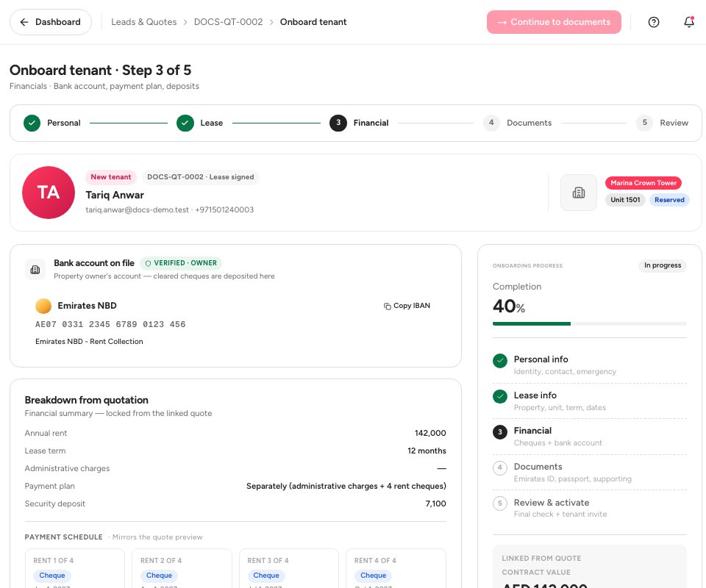Select the Documents step in stepper

click(517, 123)
